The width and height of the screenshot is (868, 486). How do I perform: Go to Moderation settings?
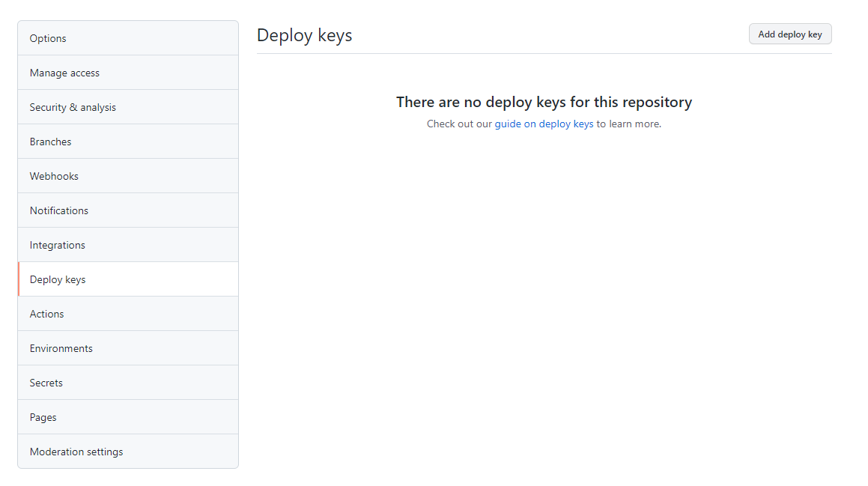[76, 452]
